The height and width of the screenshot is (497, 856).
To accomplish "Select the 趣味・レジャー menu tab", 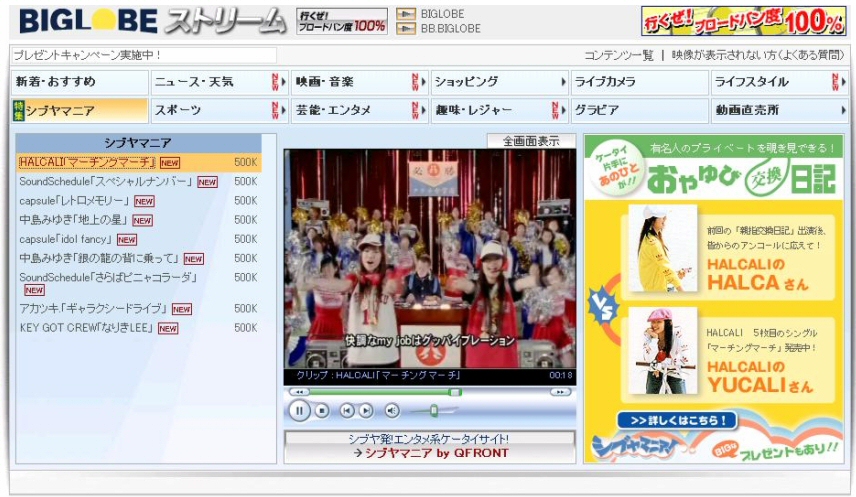I will 500,110.
